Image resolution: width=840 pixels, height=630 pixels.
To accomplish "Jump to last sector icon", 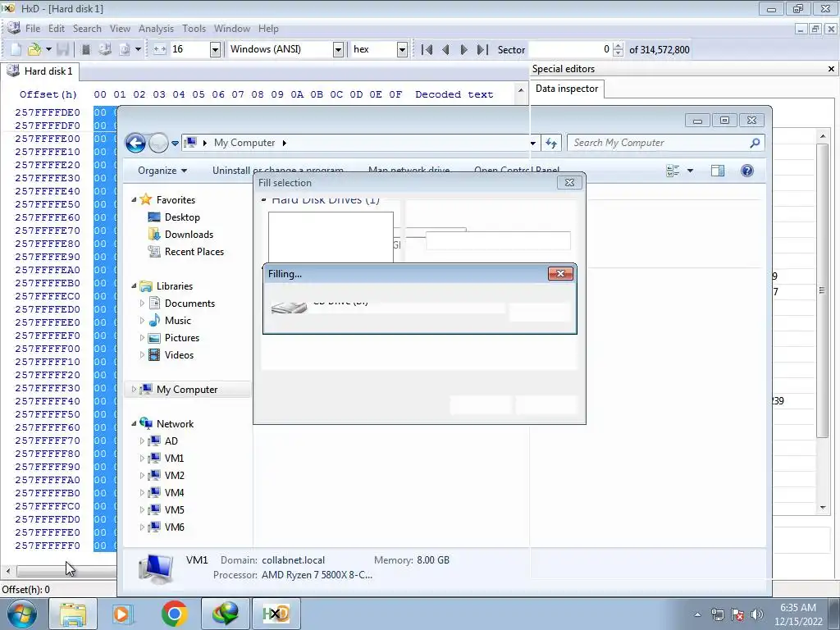I will click(x=482, y=49).
